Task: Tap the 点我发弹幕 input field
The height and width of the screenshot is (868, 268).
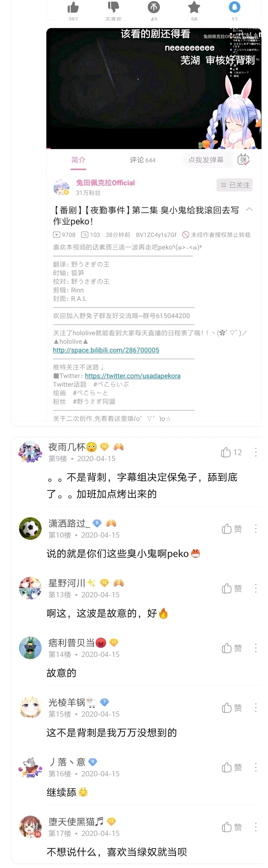Action: (x=206, y=160)
